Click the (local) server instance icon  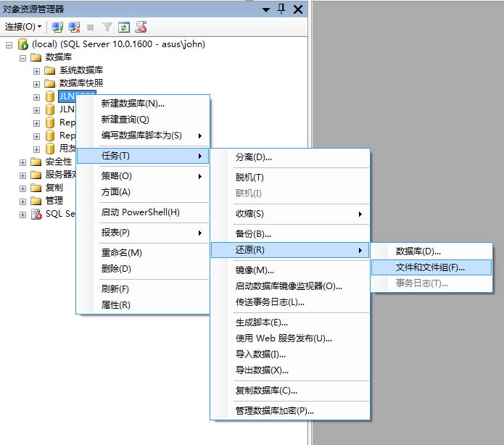click(23, 44)
